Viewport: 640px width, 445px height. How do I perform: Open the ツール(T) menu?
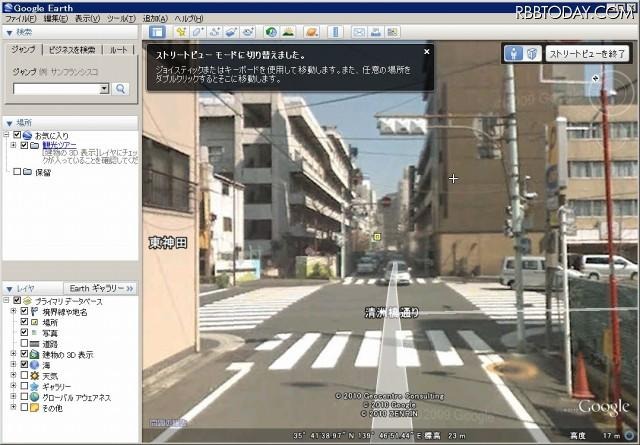coord(120,18)
